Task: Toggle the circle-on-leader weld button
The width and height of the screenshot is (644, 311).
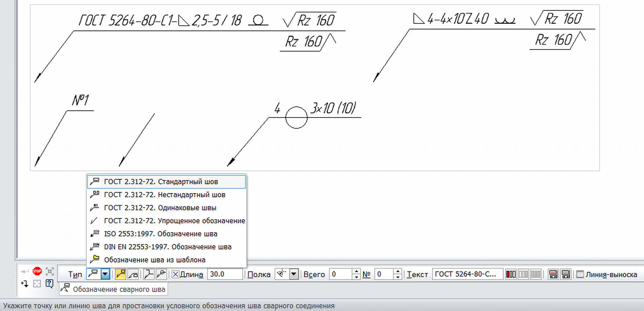Action: tap(161, 274)
